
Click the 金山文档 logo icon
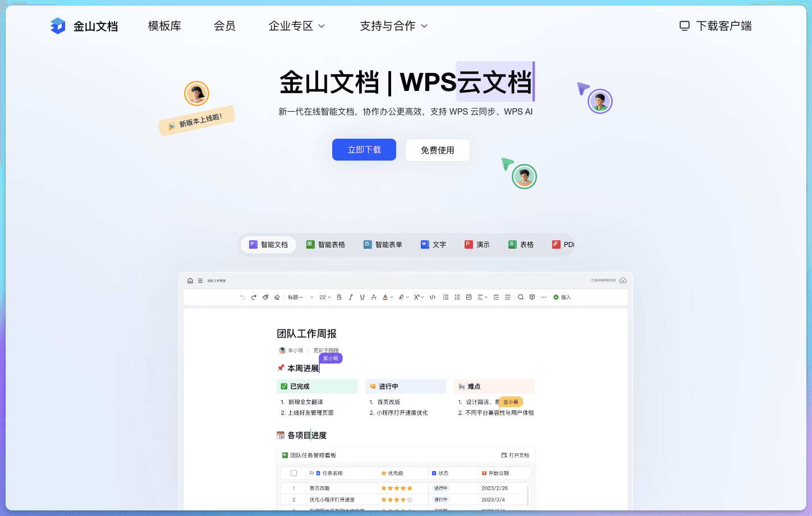click(58, 26)
